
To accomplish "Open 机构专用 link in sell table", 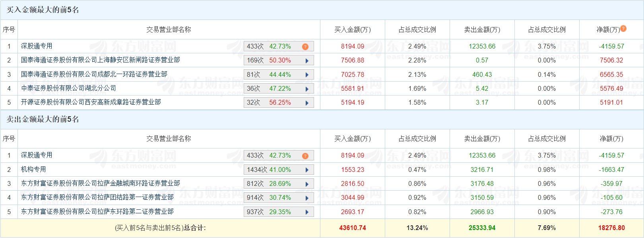I will 33,169.
